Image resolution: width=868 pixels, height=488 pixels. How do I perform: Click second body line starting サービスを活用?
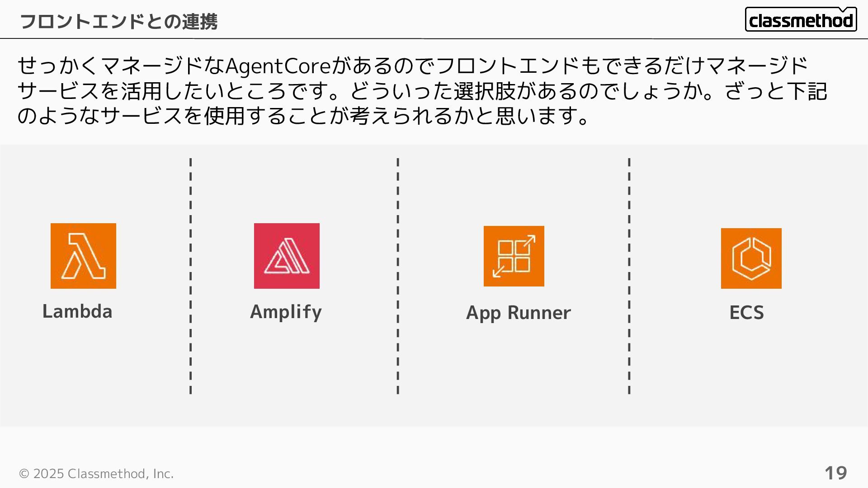click(x=422, y=91)
